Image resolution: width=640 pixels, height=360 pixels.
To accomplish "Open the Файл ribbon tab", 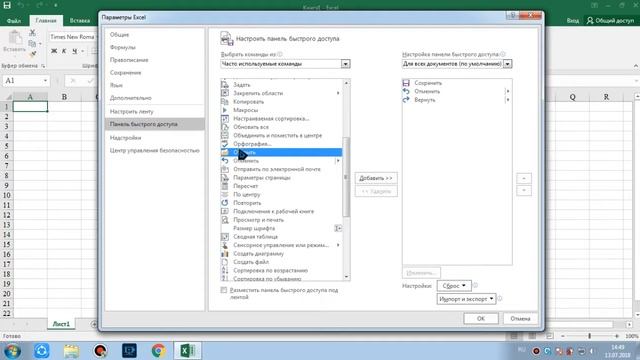I will click(14, 20).
